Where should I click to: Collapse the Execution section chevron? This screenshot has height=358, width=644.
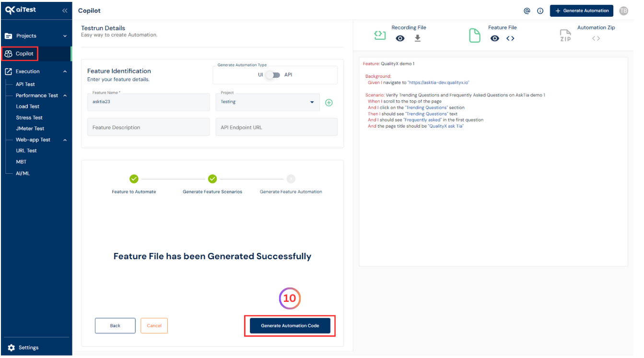click(65, 72)
